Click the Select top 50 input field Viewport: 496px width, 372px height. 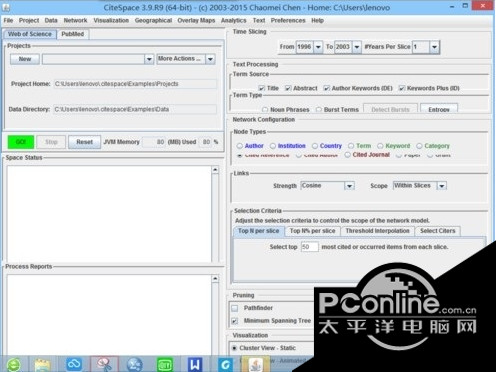(x=310, y=247)
